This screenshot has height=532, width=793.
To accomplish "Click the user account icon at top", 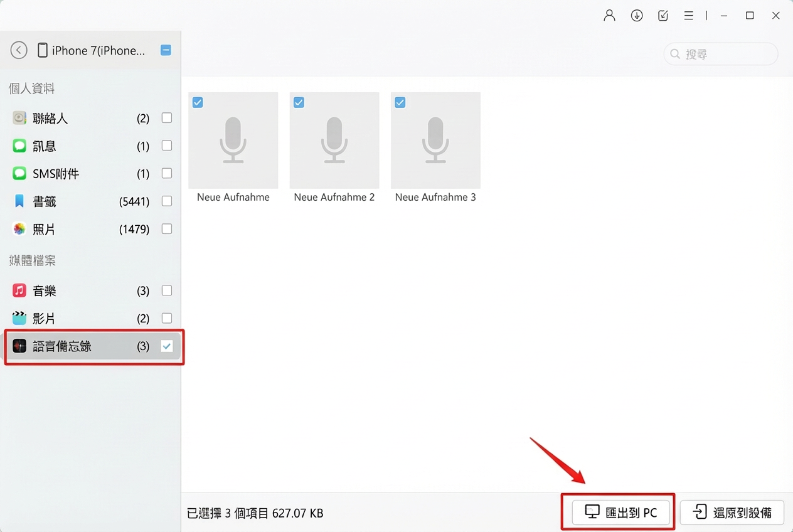I will (x=609, y=15).
